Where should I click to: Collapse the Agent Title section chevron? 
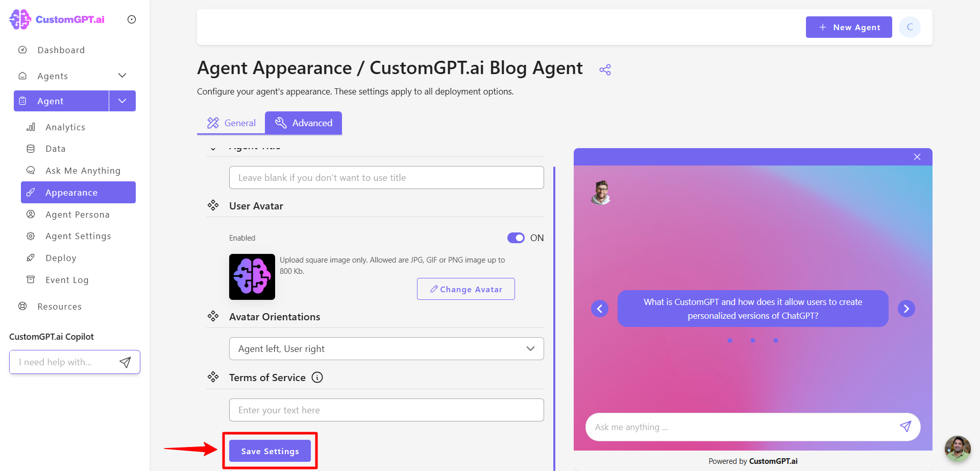pyautogui.click(x=213, y=149)
